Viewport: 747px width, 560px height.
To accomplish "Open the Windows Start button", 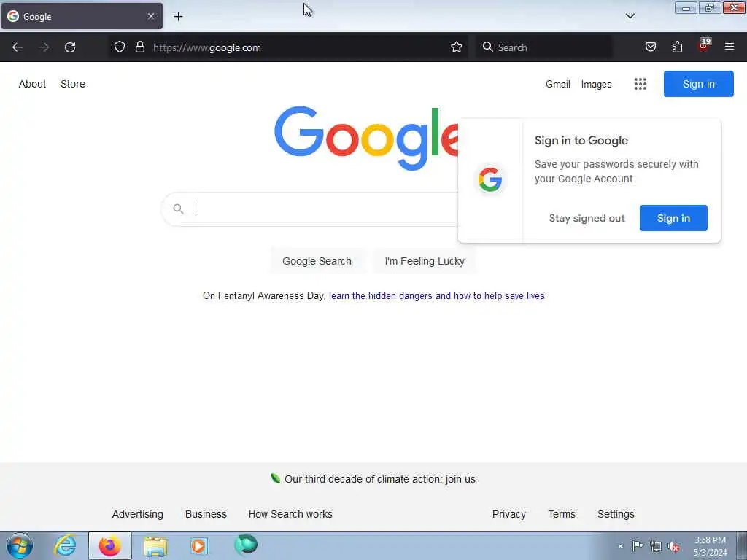I will coord(20,545).
